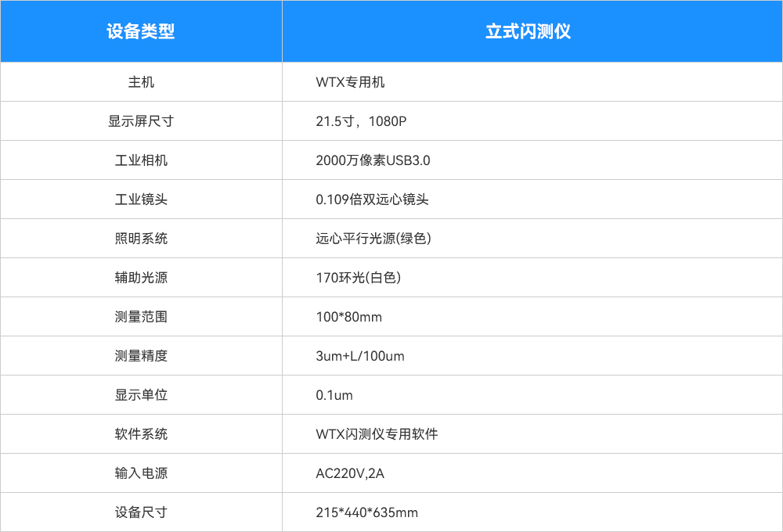The width and height of the screenshot is (783, 532).
Task: Select the value 远心平行光源(绿色)
Action: (x=373, y=239)
